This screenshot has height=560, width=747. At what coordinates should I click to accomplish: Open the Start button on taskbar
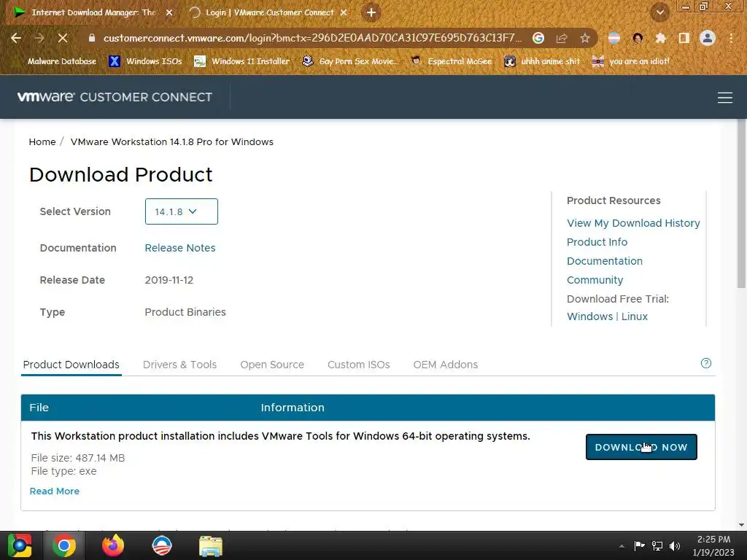19,545
